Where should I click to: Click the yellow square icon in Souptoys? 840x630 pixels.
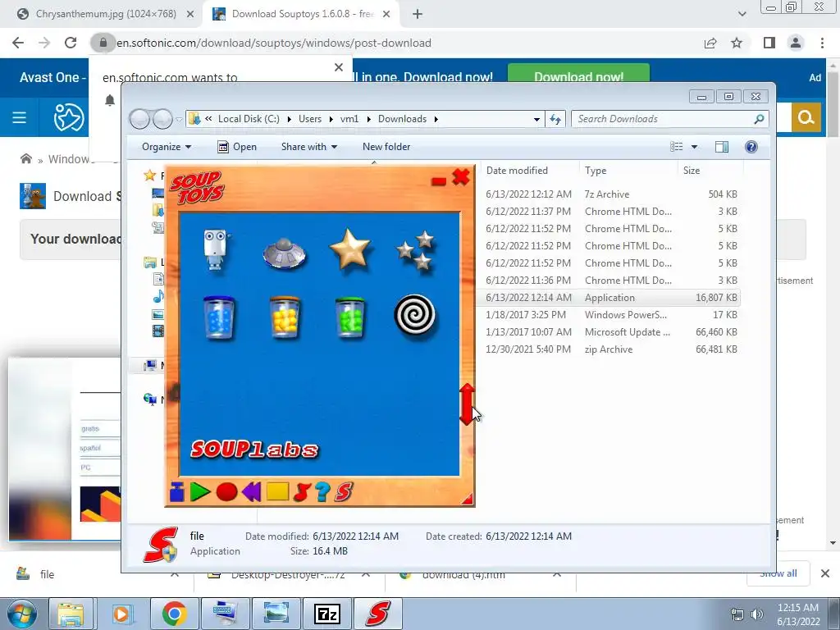(x=277, y=492)
